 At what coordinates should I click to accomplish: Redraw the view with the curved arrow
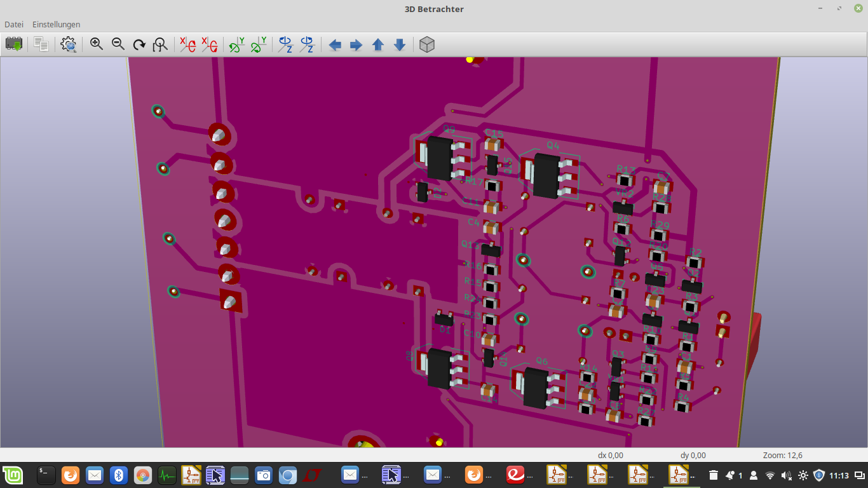coord(139,44)
